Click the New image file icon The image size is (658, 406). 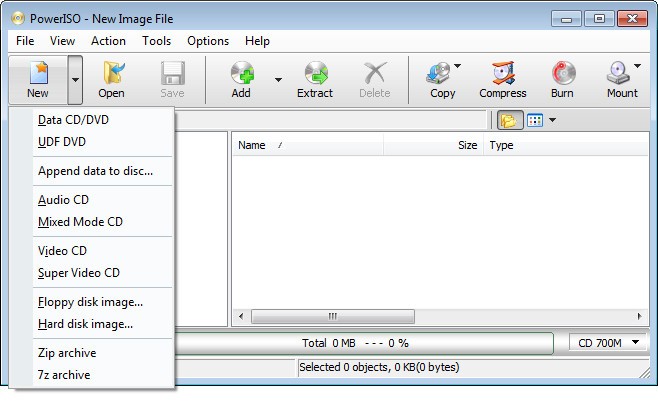38,73
